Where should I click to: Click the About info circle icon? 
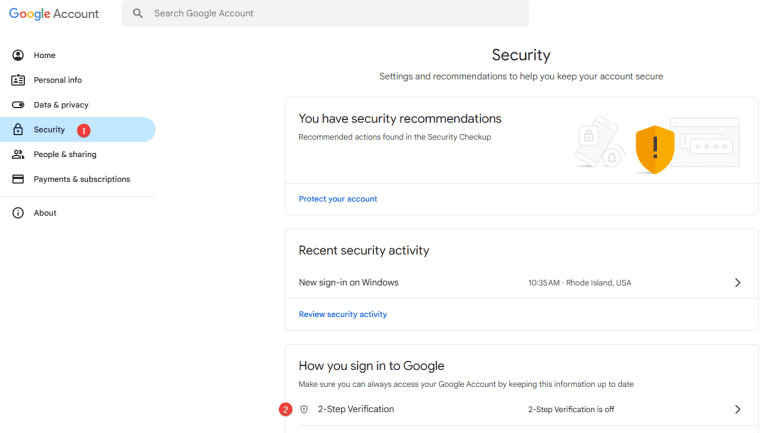(18, 213)
